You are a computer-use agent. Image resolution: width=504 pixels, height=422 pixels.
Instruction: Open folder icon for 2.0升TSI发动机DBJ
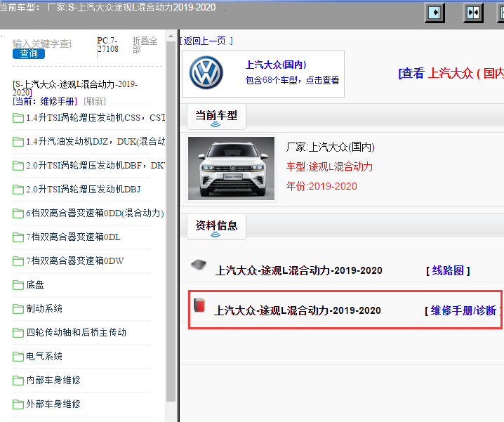pos(18,190)
